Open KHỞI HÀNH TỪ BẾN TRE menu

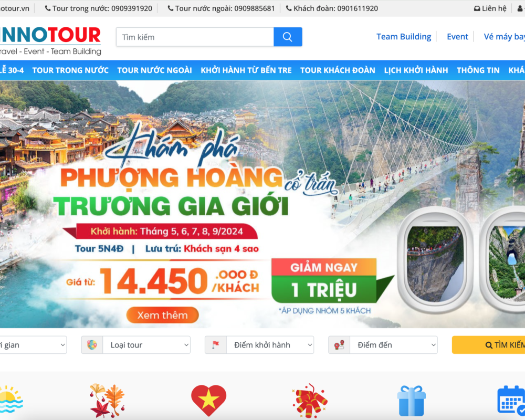[246, 70]
